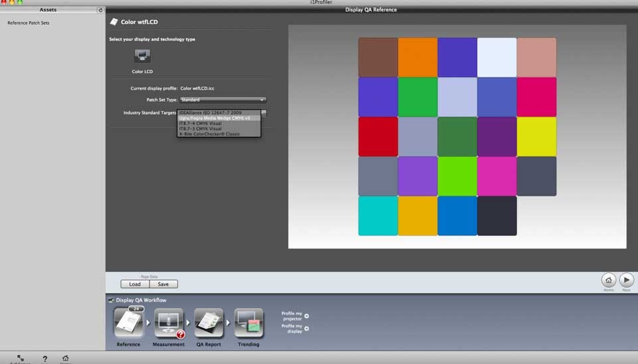Toggle Full Screen mode in bottom bar
The image size is (638, 364).
click(21, 359)
